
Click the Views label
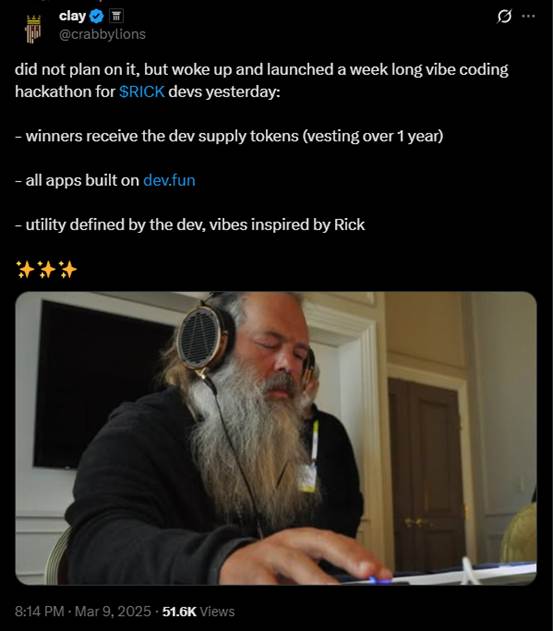(x=217, y=611)
